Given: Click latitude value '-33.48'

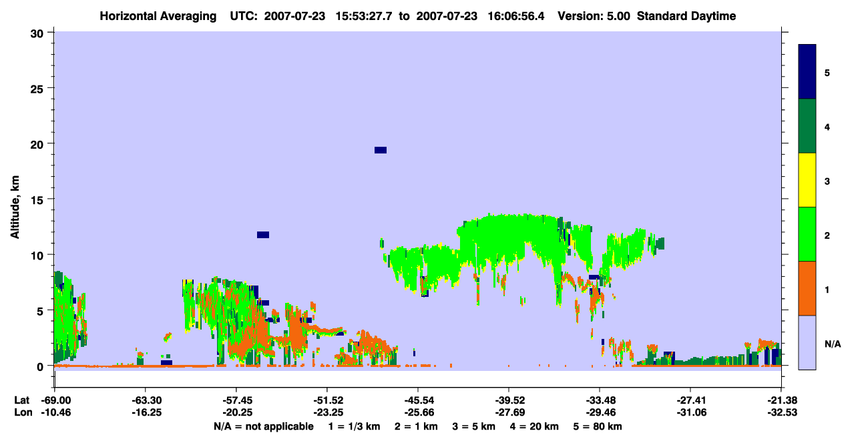Looking at the screenshot, I should point(599,400).
